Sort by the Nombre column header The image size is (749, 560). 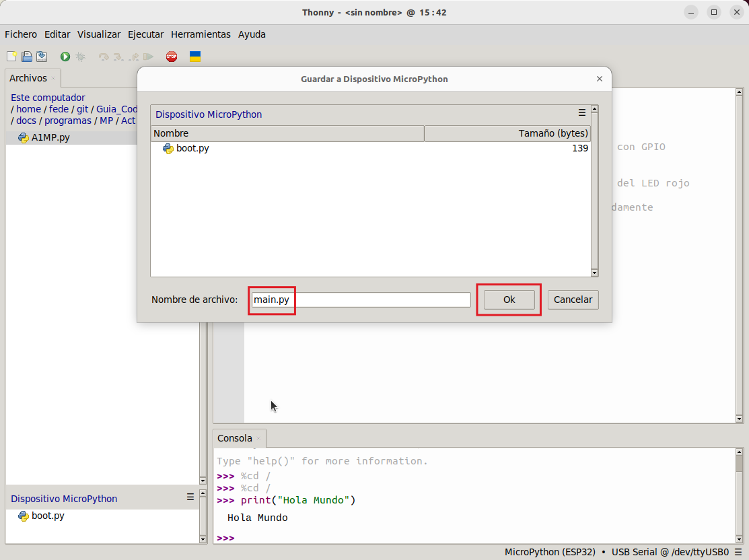(287, 133)
